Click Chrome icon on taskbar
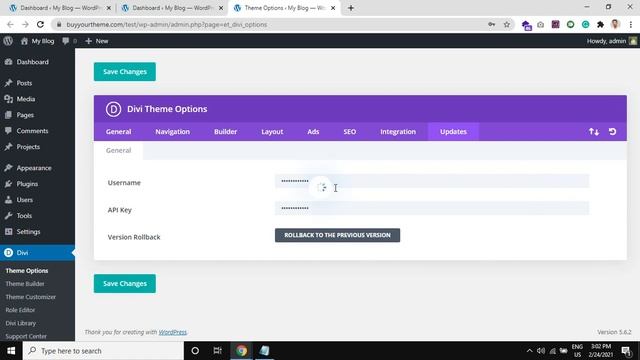Image resolution: width=640 pixels, height=360 pixels. coord(241,351)
